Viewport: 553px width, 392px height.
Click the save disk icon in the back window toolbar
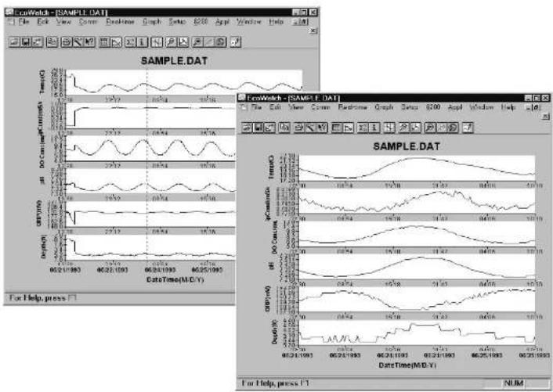25,42
